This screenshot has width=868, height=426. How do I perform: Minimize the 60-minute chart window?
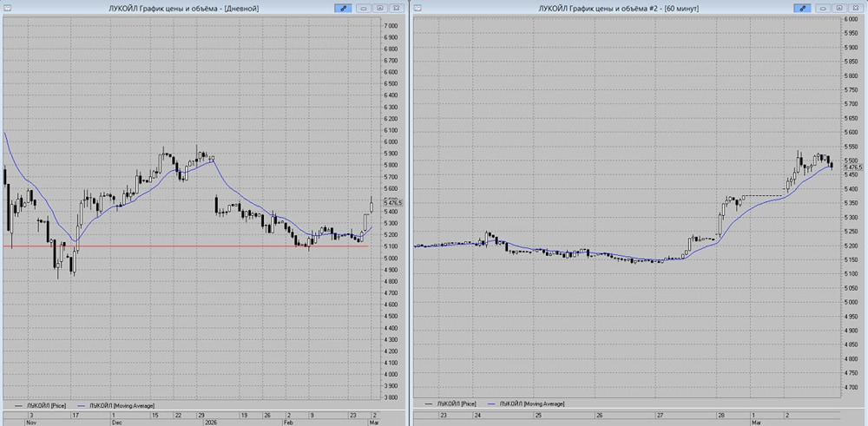point(824,8)
